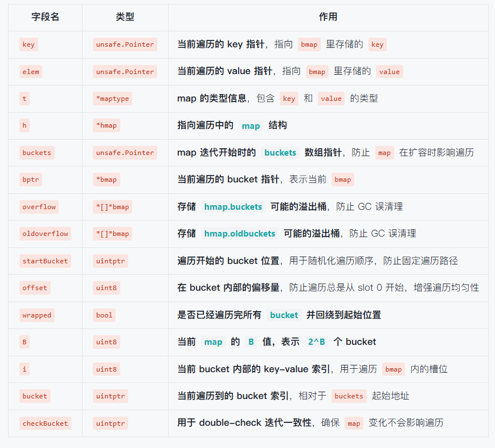Click uintptr type in startBucket row
This screenshot has width=495, height=448.
(x=111, y=261)
